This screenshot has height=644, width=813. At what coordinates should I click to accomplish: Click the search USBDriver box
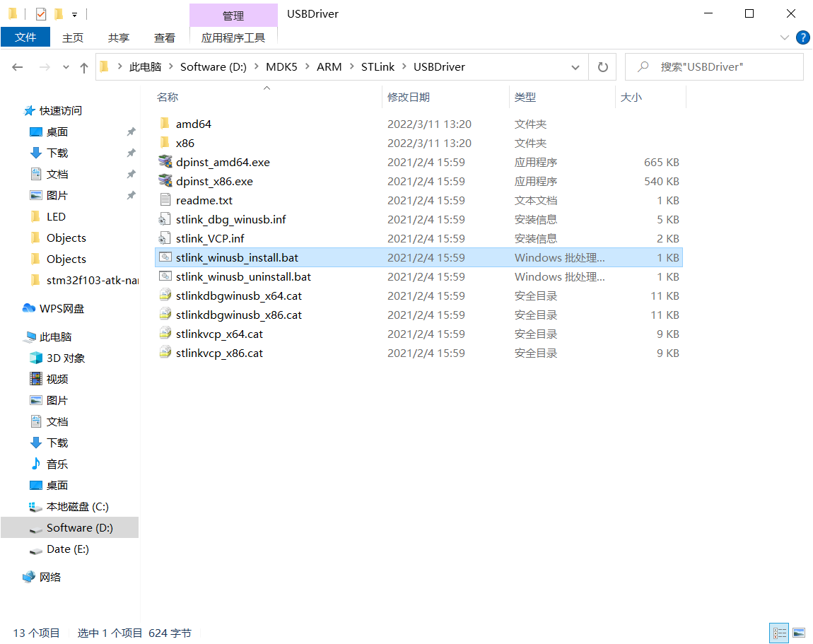click(714, 67)
